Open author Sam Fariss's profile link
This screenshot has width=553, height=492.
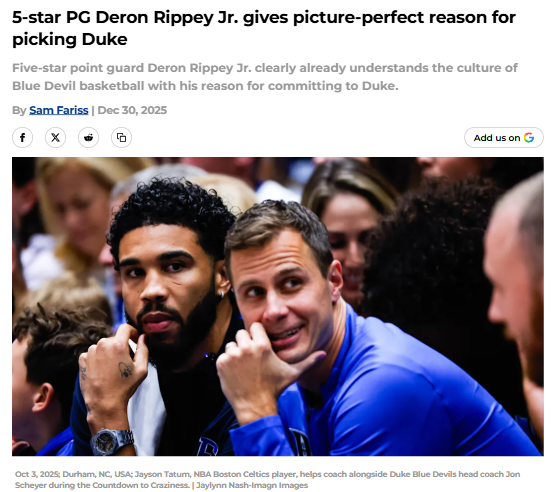click(59, 110)
